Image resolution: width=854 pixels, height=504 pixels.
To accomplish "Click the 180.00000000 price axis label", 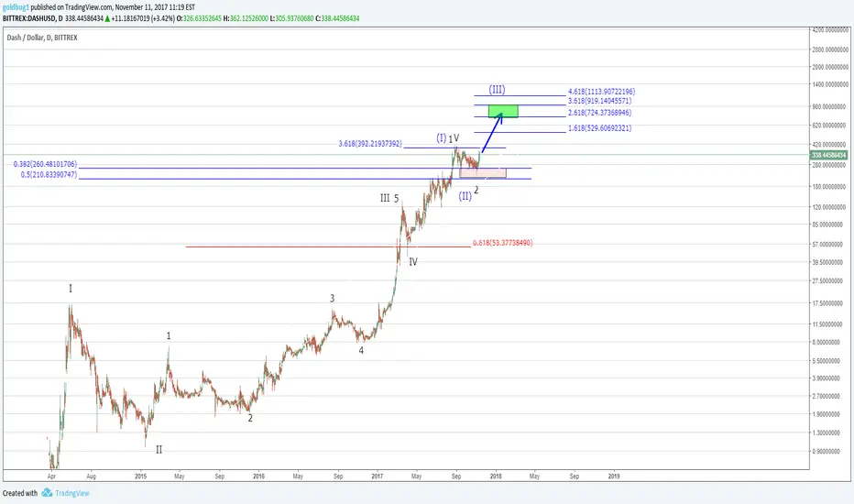I will (830, 187).
